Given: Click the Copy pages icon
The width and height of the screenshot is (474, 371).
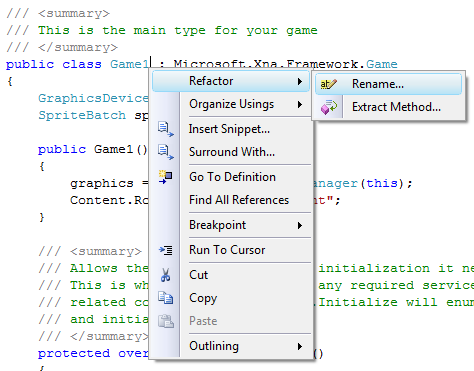Looking at the screenshot, I should (x=166, y=298).
